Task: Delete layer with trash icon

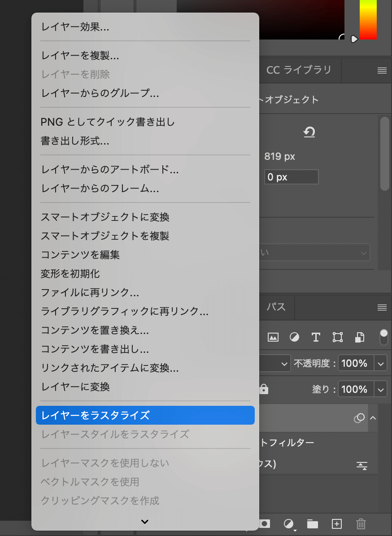Action: pyautogui.click(x=361, y=524)
